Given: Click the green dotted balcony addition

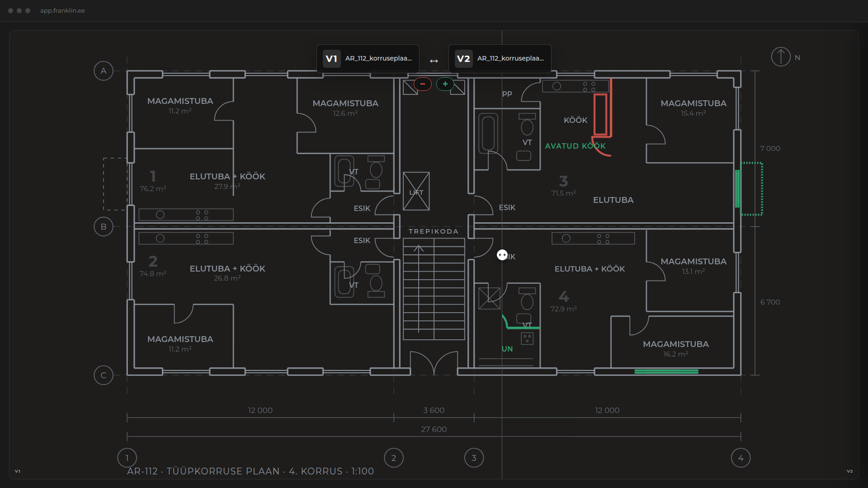Looking at the screenshot, I should pyautogui.click(x=752, y=189).
